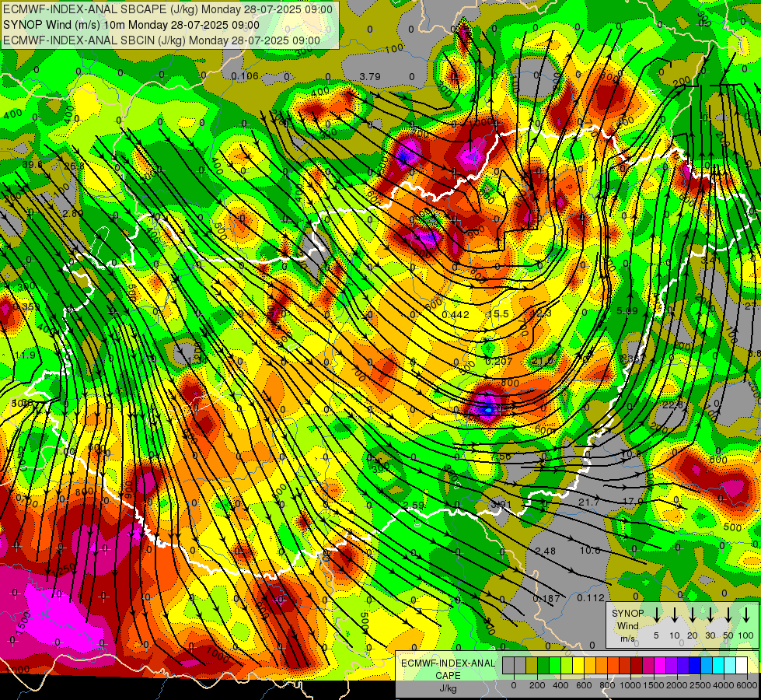Pick the pure yellow CAPE legend swatch

point(578,665)
